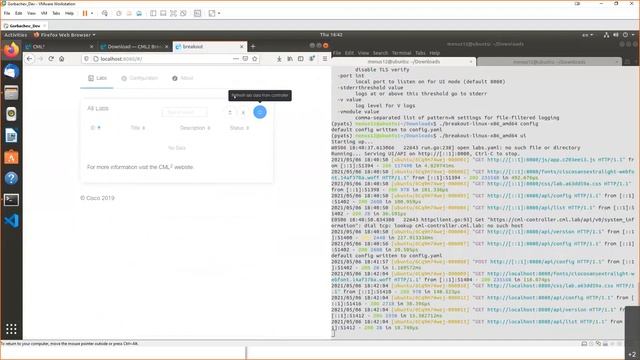Viewport: 640px width, 360px height.
Task: Open the terminal Edit menu
Action: [x=349, y=53]
